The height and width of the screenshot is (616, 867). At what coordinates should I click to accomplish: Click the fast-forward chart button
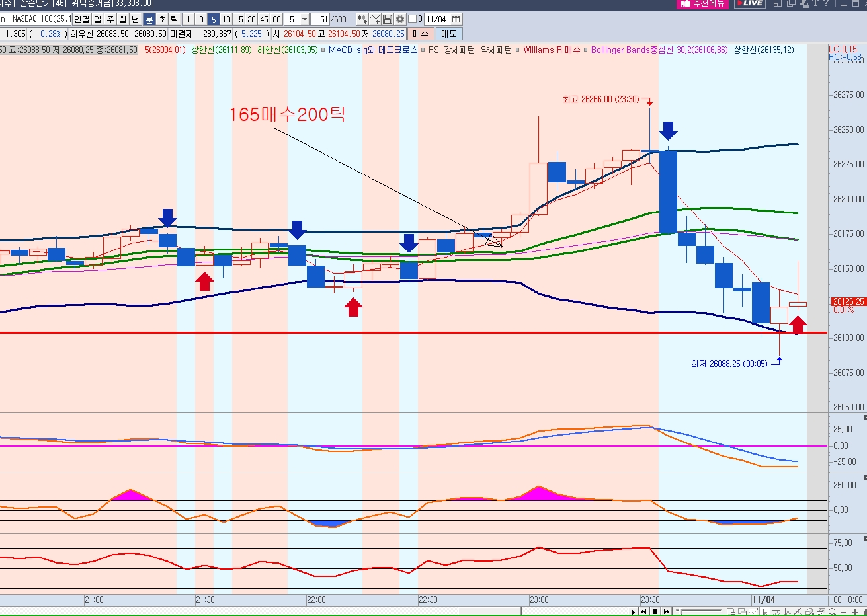pos(667,611)
